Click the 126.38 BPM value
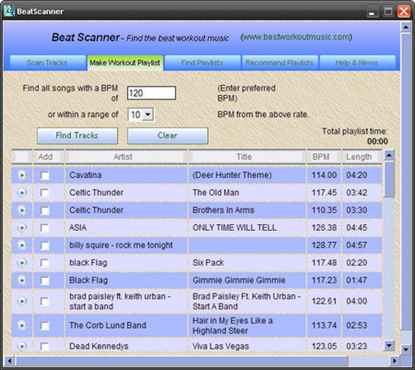 coord(324,228)
